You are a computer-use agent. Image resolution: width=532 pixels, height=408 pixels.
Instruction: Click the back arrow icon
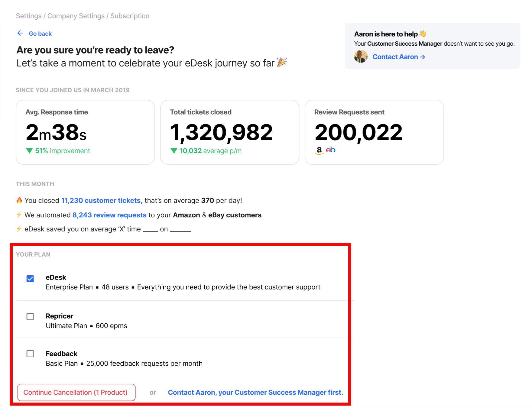point(20,33)
